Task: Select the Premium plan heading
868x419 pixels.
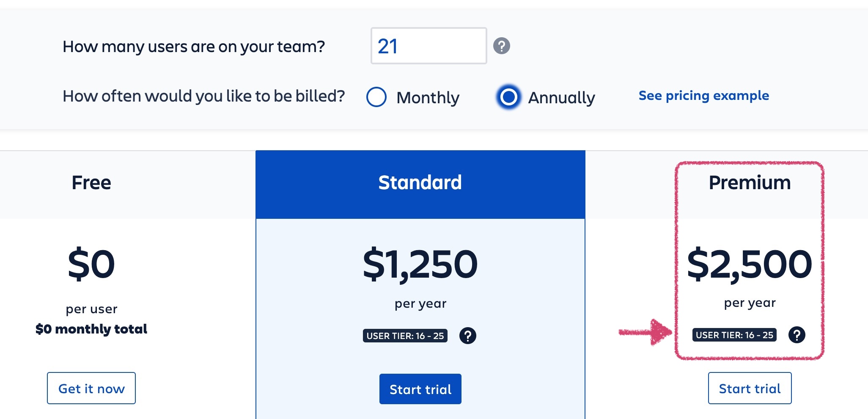Action: [x=750, y=183]
